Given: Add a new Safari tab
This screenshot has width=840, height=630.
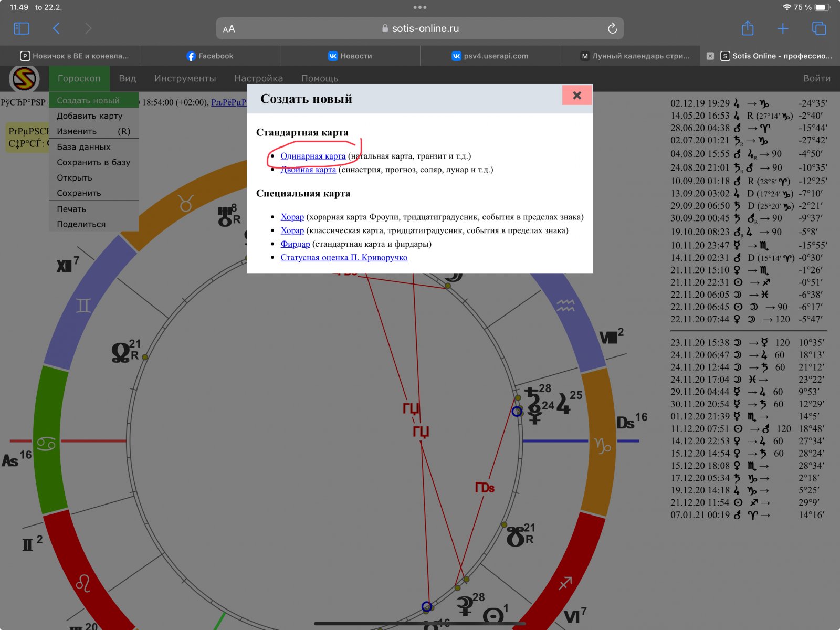Looking at the screenshot, I should click(x=783, y=28).
